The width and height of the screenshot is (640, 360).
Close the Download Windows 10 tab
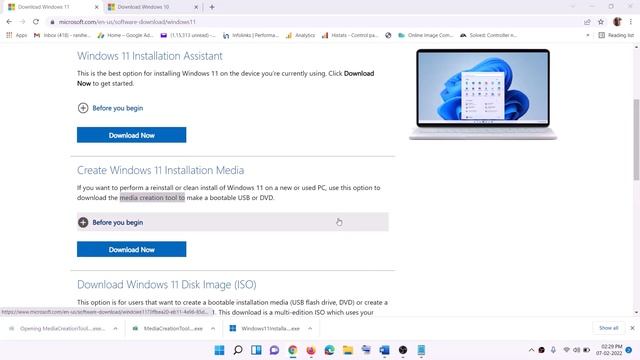pos(196,7)
